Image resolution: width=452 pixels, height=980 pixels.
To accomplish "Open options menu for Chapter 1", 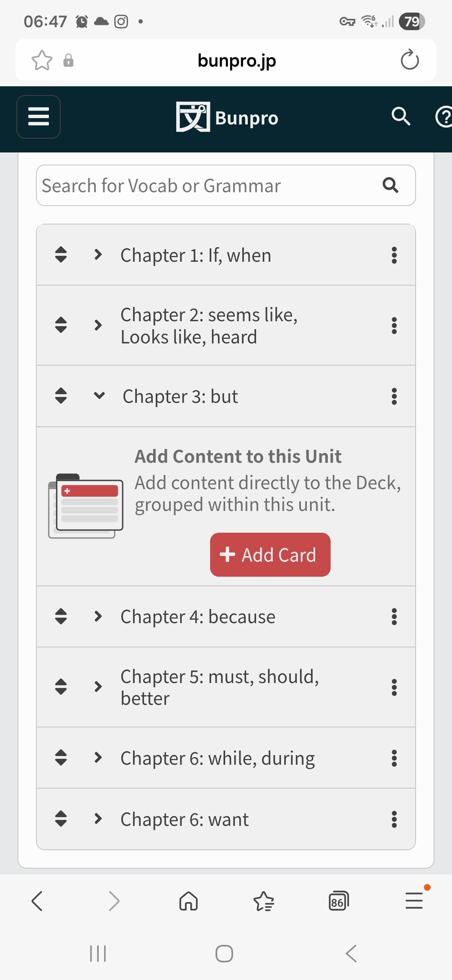I will pyautogui.click(x=394, y=255).
